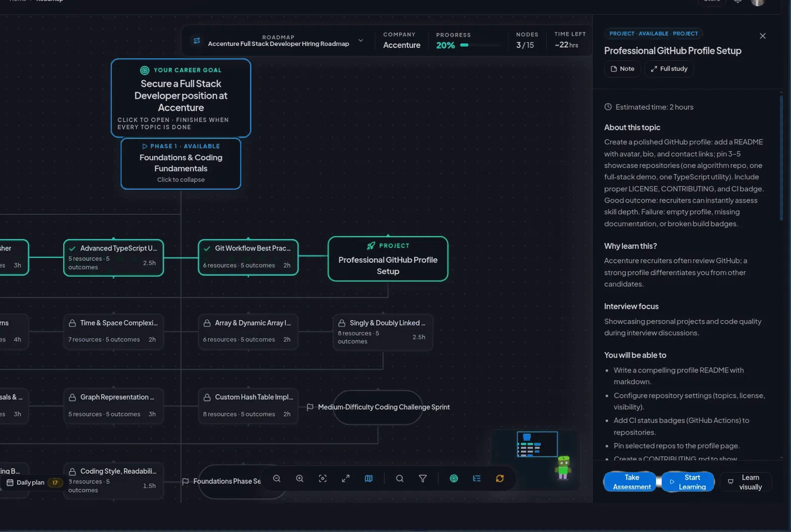
Task: Open the Advanced TypeScript node
Action: pyautogui.click(x=113, y=257)
